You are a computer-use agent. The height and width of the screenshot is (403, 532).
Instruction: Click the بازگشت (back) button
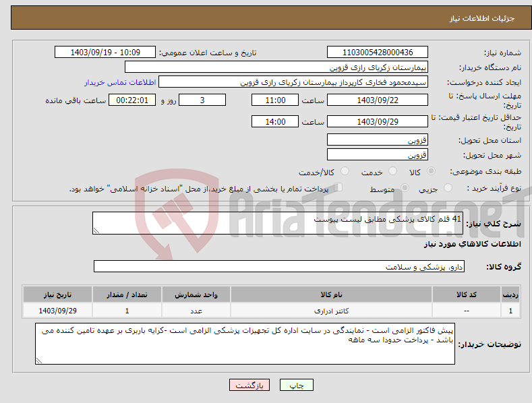coord(249,385)
